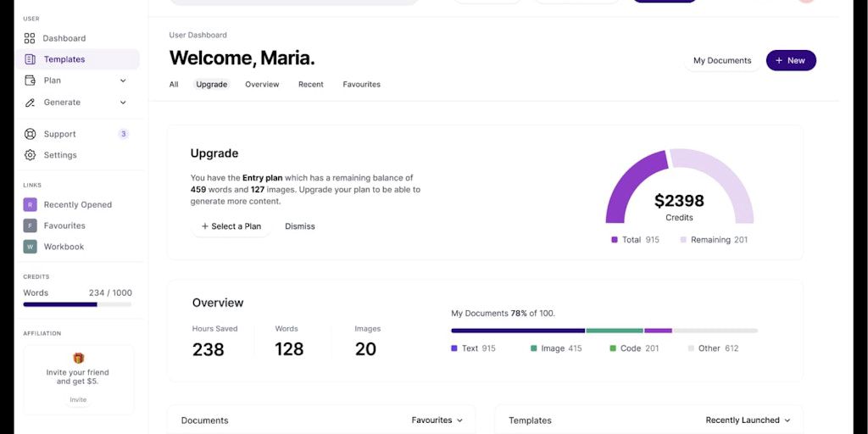Open the Recently Launched dropdown
Screen dimensions: 868x434
click(748, 420)
